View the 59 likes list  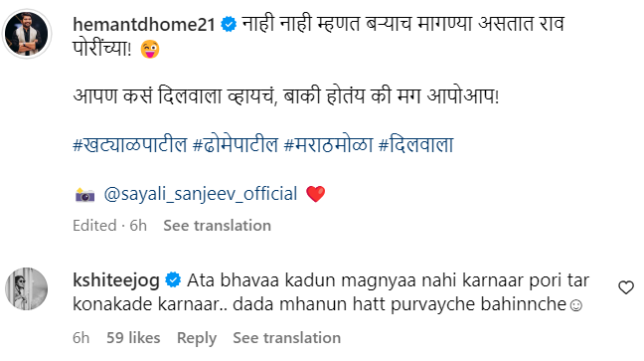click(x=133, y=337)
